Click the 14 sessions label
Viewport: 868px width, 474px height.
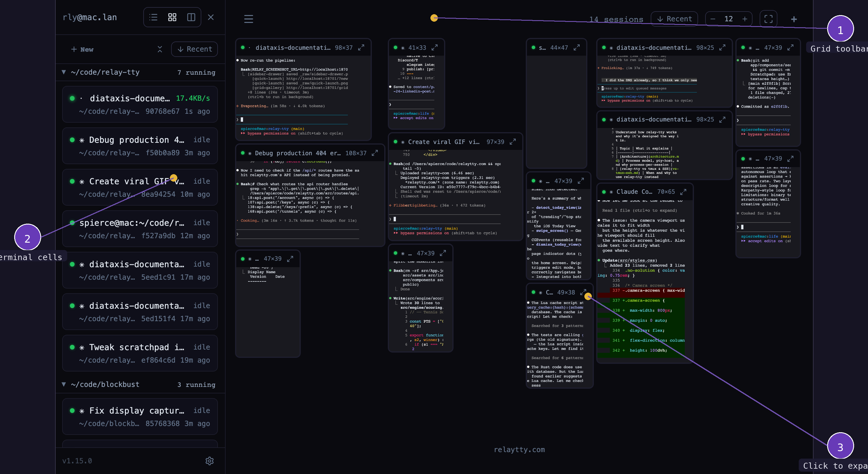coord(616,19)
